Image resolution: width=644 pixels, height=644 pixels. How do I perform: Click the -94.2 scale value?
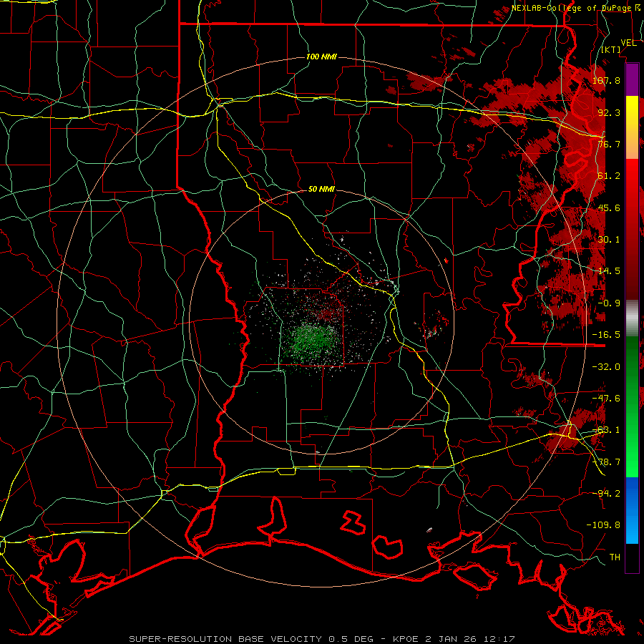606,493
